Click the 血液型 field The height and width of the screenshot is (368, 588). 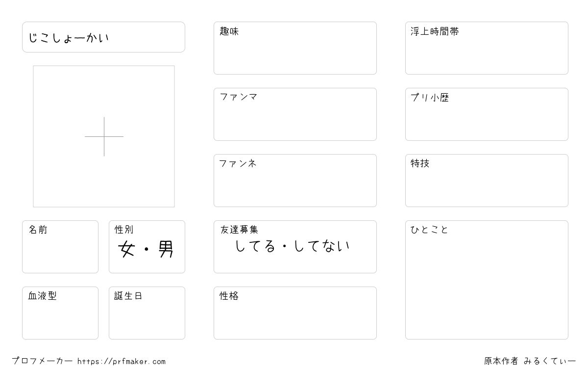[x=60, y=313]
